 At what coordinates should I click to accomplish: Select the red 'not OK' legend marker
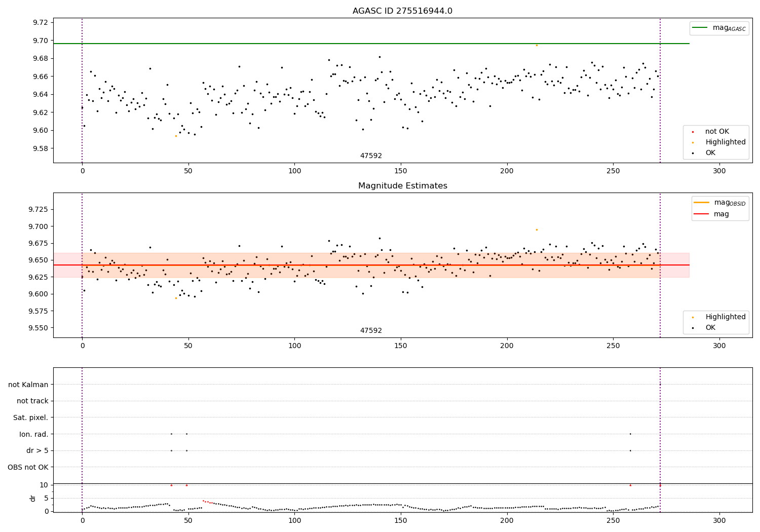[693, 132]
